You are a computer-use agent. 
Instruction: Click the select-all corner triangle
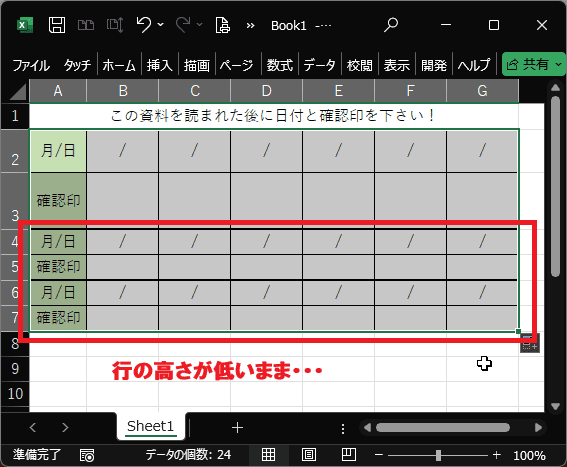(x=18, y=91)
